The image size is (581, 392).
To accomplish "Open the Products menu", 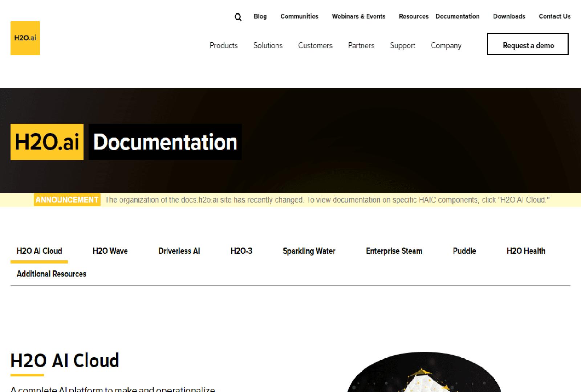I will 224,45.
